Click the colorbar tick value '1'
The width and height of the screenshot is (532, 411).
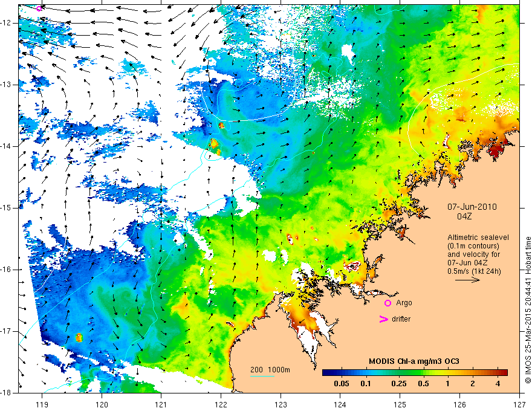448,384
